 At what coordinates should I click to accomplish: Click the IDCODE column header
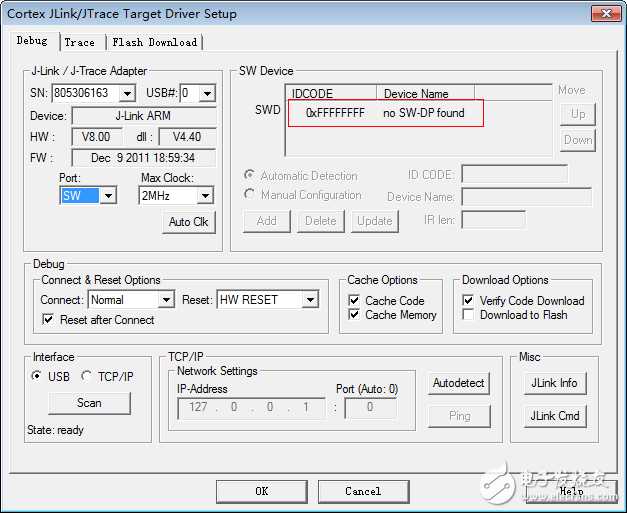(x=331, y=93)
